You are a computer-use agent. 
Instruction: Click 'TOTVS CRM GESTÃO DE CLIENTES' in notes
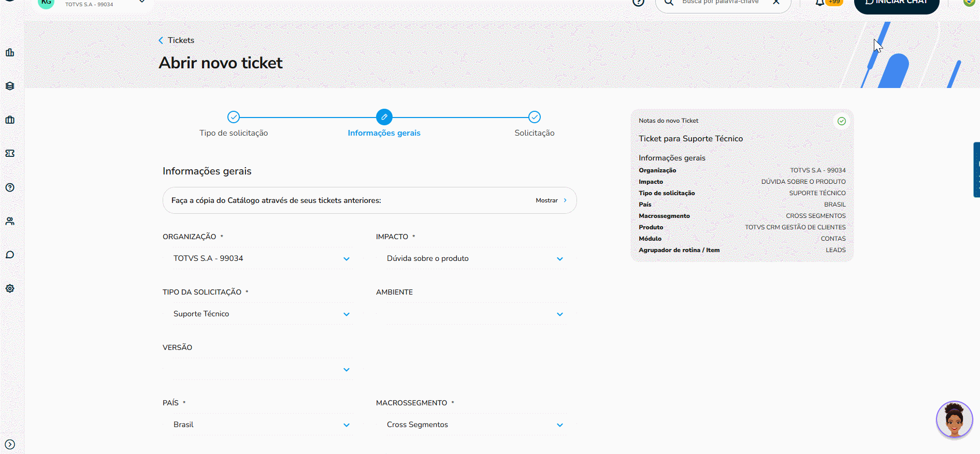pos(795,227)
